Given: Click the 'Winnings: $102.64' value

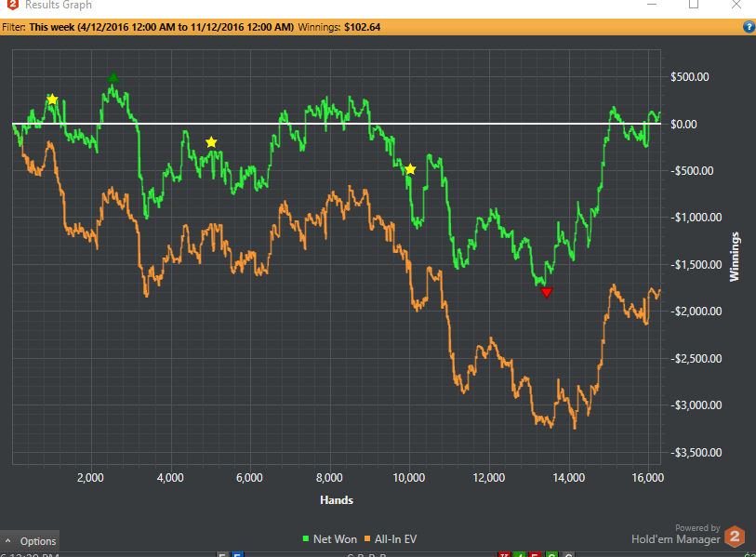Looking at the screenshot, I should (339, 27).
